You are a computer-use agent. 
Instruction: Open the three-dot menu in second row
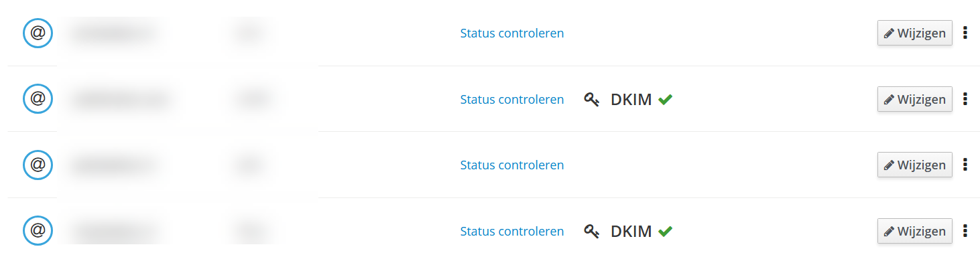tap(965, 99)
